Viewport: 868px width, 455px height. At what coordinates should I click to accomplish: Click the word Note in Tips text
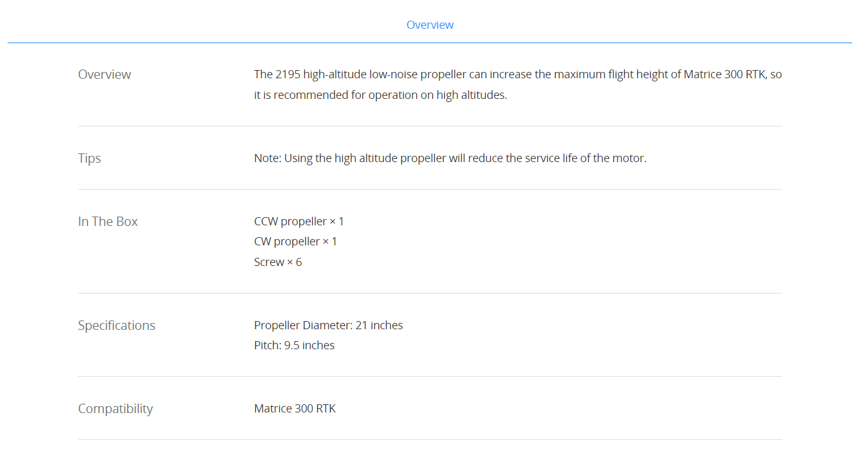point(267,158)
